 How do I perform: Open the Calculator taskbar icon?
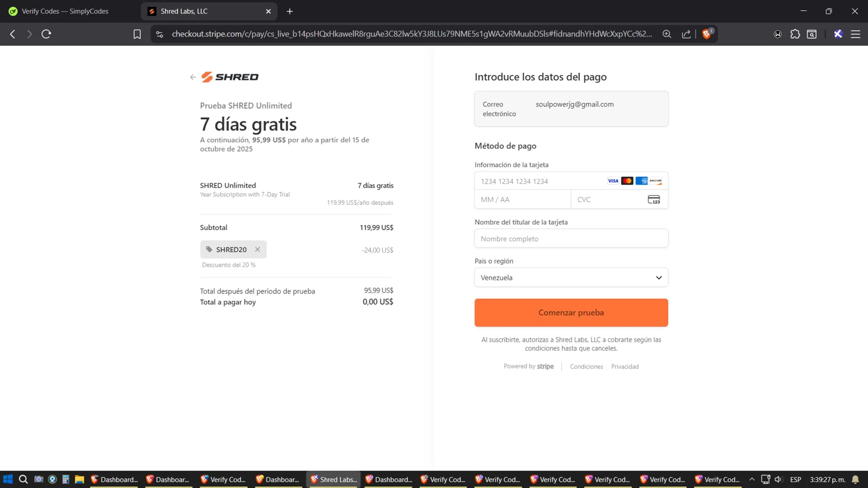(66, 479)
